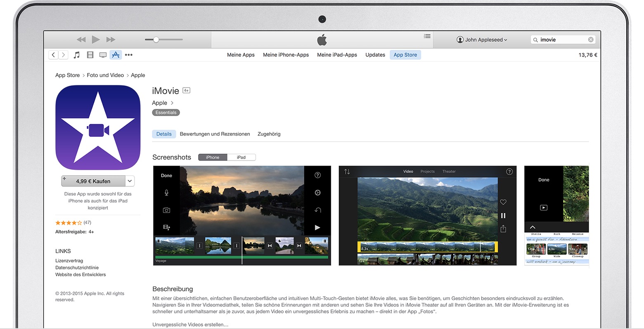Viewport: 644px width, 329px height.
Task: Click the up chevron in third screenshot
Action: [533, 227]
